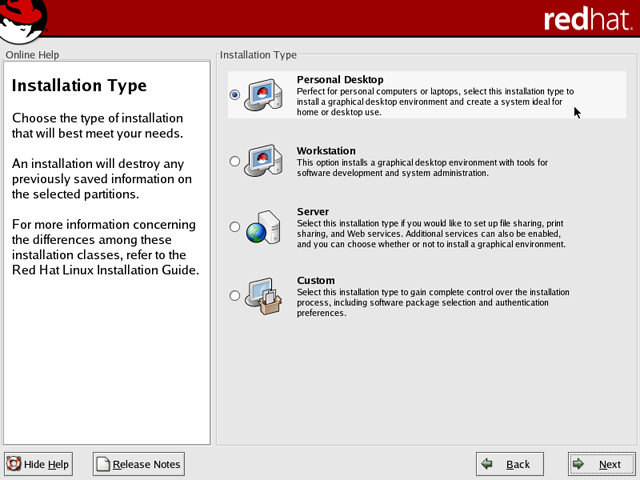Screen dimensions: 640x480
Task: Click the bold Workstation title text
Action: click(326, 151)
